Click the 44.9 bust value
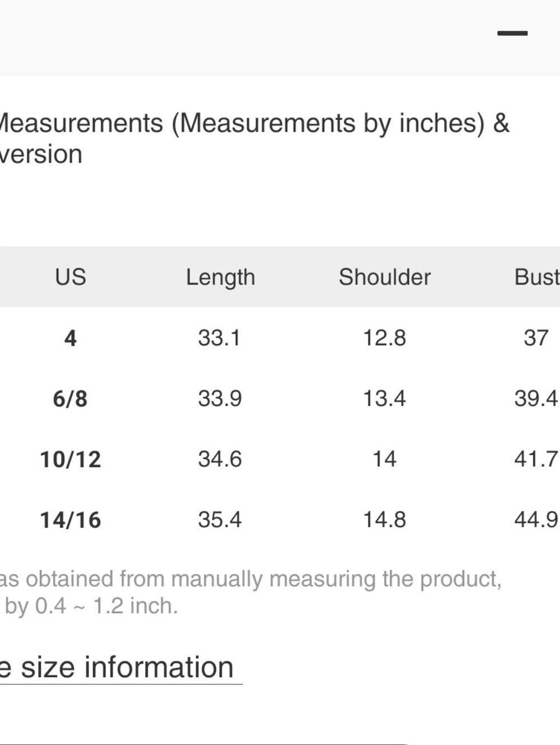560x745 pixels. tap(536, 519)
